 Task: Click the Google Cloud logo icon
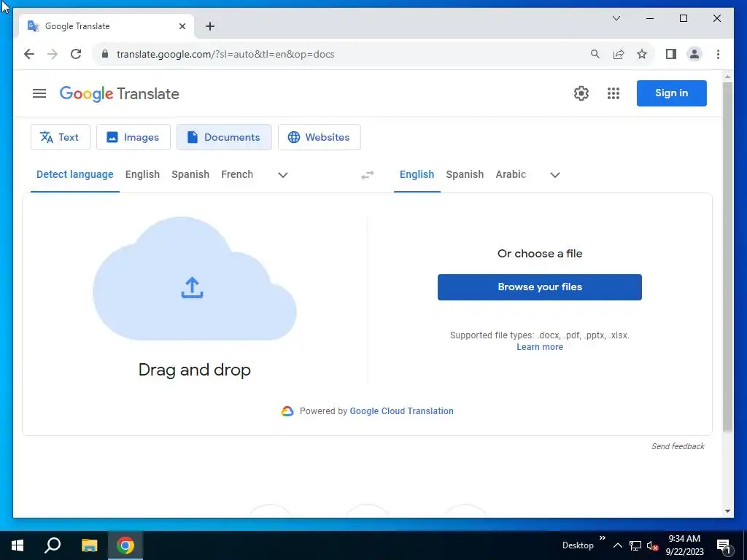(x=287, y=411)
